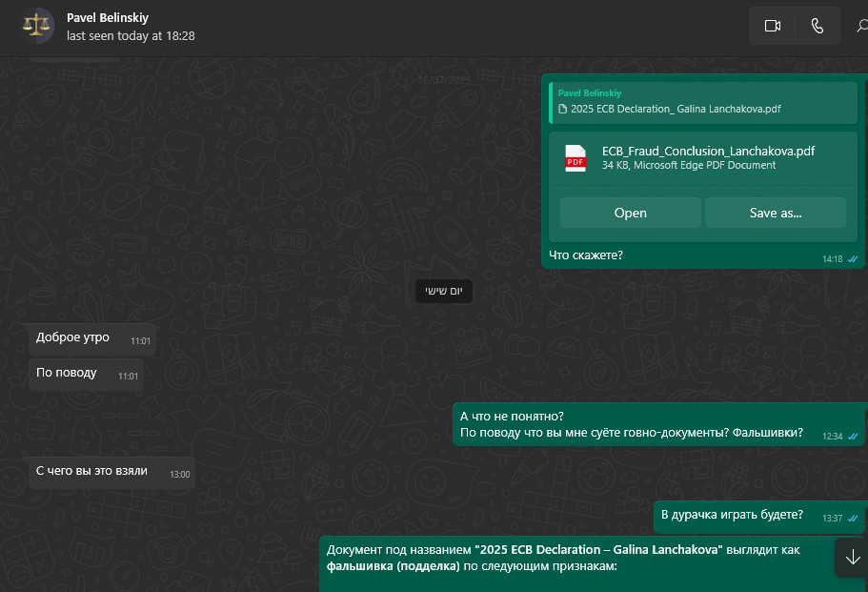The width and height of the screenshot is (868, 592).
Task: Click the file name ECB_Fraud_Conclusion_Lanchakova.pdf text
Action: tap(708, 151)
